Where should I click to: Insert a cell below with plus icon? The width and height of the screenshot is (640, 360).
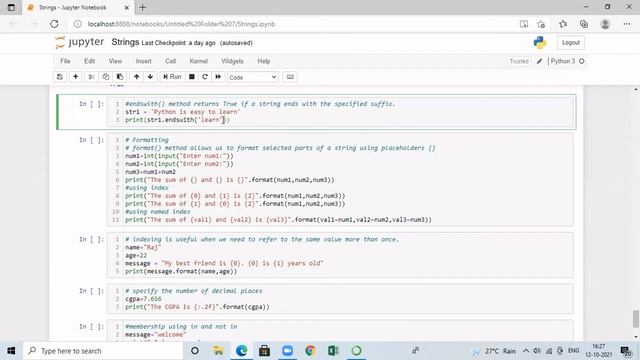pyautogui.click(x=76, y=77)
